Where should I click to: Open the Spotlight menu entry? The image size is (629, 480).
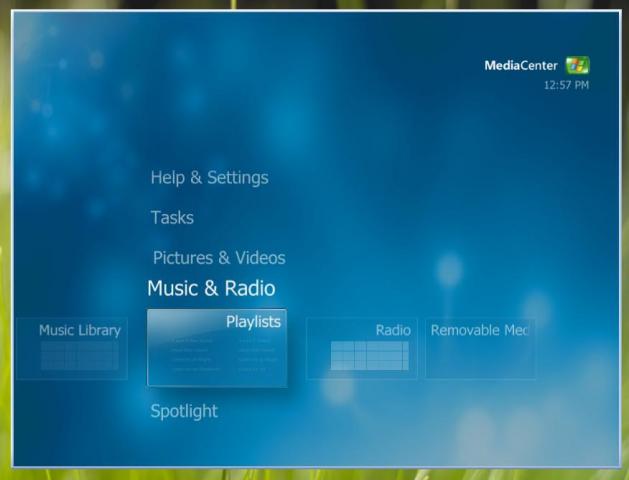(183, 411)
